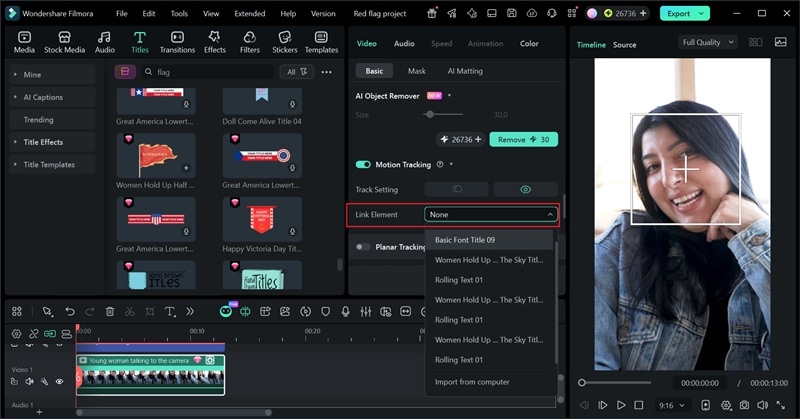Viewport: 800px width, 419px height.
Task: Open the Audio library
Action: [105, 42]
